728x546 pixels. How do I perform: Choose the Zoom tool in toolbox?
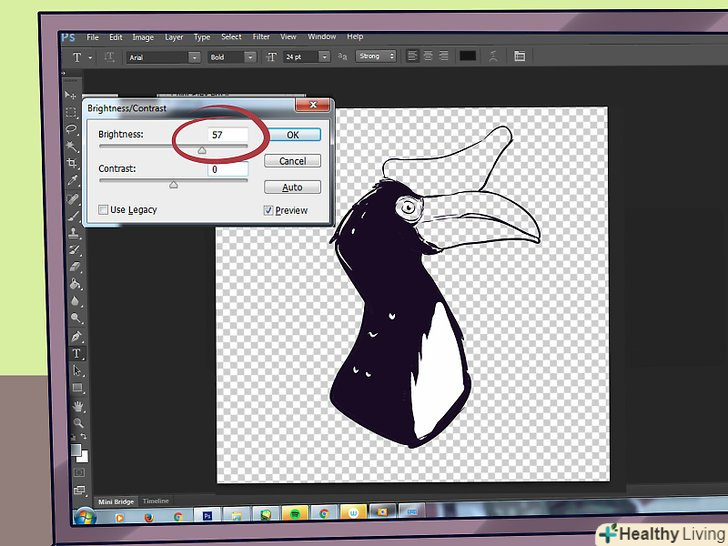tap(76, 424)
